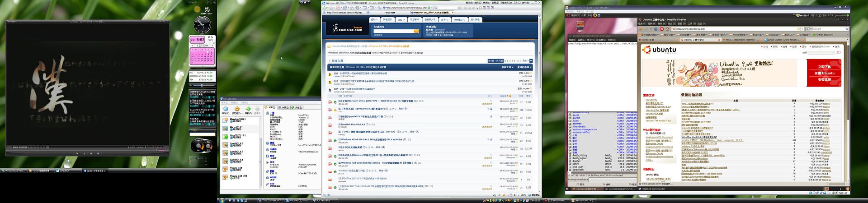Viewport: 868px width, 203px height.
Task: Expand 搜尋此版面 search forum dropdown
Action: click(524, 67)
